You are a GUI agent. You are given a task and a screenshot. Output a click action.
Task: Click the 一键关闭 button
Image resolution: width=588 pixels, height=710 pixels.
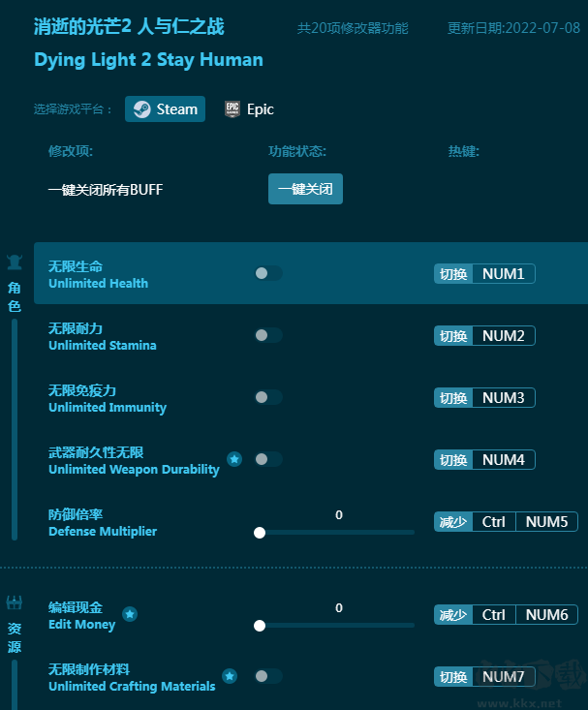coord(305,189)
